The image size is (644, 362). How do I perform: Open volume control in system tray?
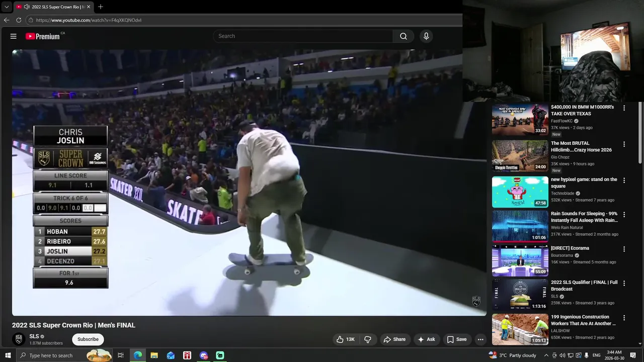coord(562,355)
